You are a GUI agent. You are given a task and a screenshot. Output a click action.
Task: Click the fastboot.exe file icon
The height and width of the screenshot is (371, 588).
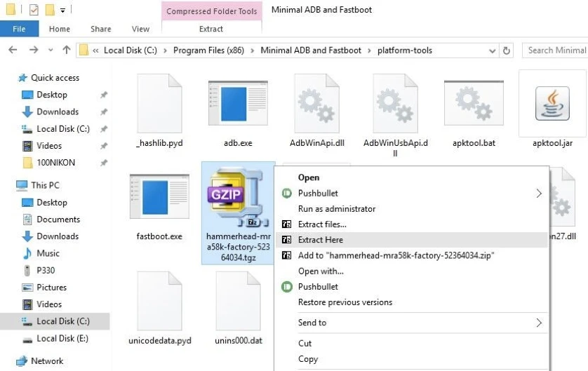(159, 199)
